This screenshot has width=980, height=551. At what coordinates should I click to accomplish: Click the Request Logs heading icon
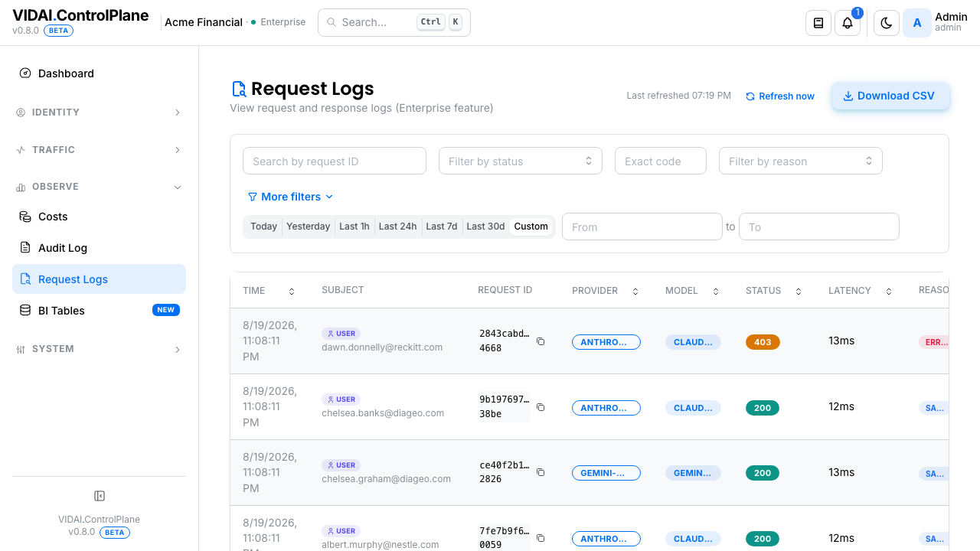pos(239,89)
